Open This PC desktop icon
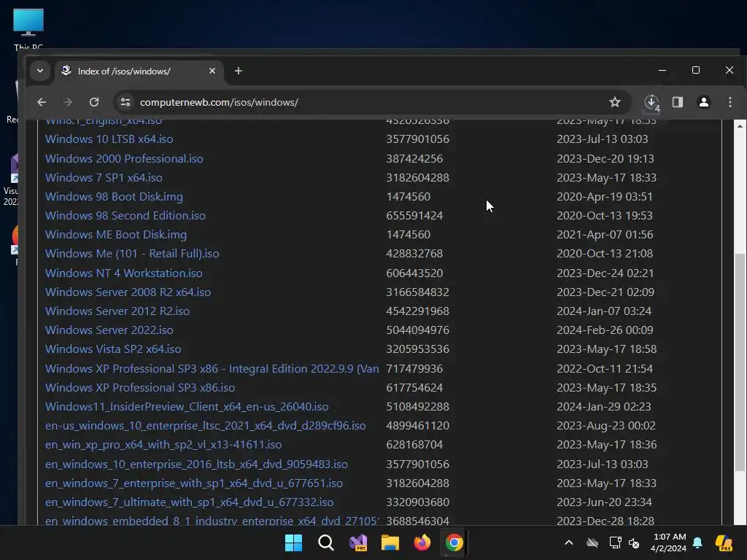 click(x=28, y=28)
